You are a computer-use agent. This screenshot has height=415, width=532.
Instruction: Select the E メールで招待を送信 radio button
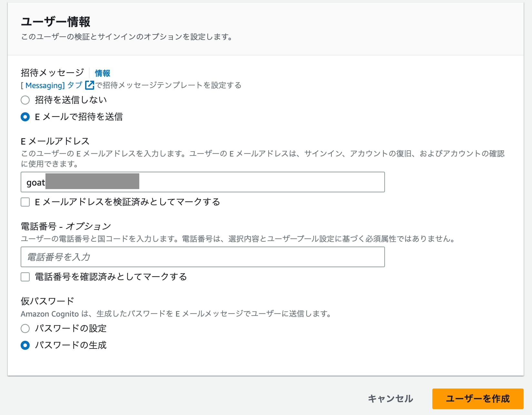point(25,117)
